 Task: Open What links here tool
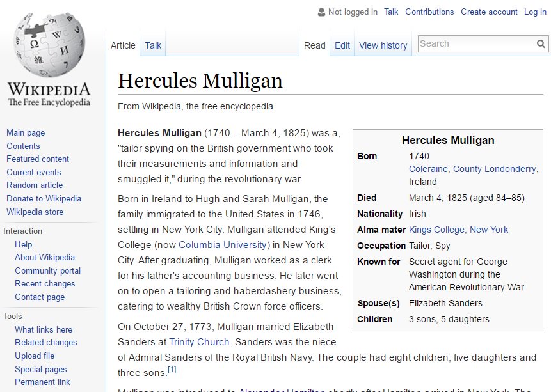44,329
